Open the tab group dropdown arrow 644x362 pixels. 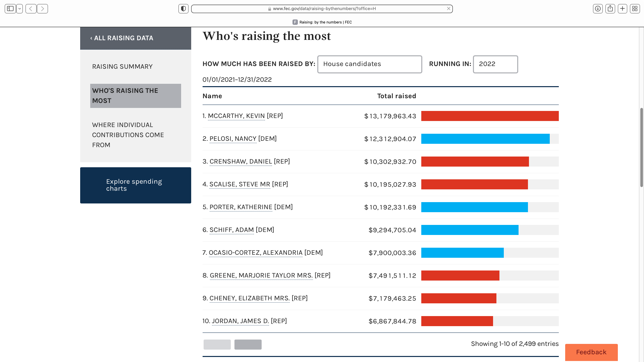(19, 9)
